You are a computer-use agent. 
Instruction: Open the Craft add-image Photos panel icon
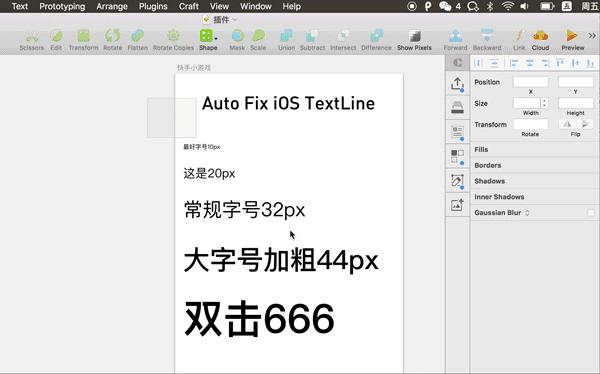click(457, 205)
